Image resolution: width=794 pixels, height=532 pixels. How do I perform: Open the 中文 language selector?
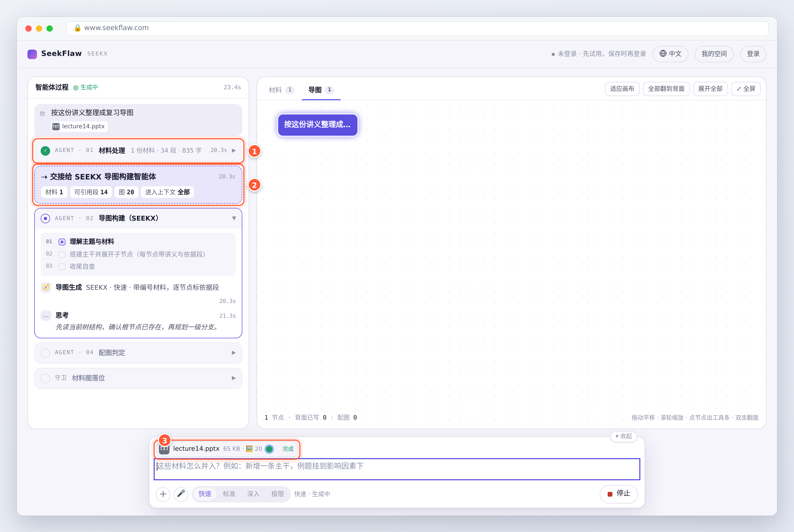pyautogui.click(x=670, y=54)
